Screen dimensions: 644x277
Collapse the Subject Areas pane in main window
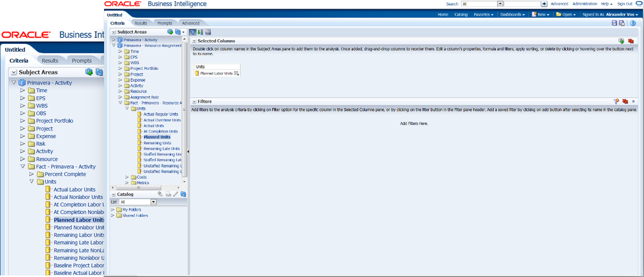click(x=114, y=32)
